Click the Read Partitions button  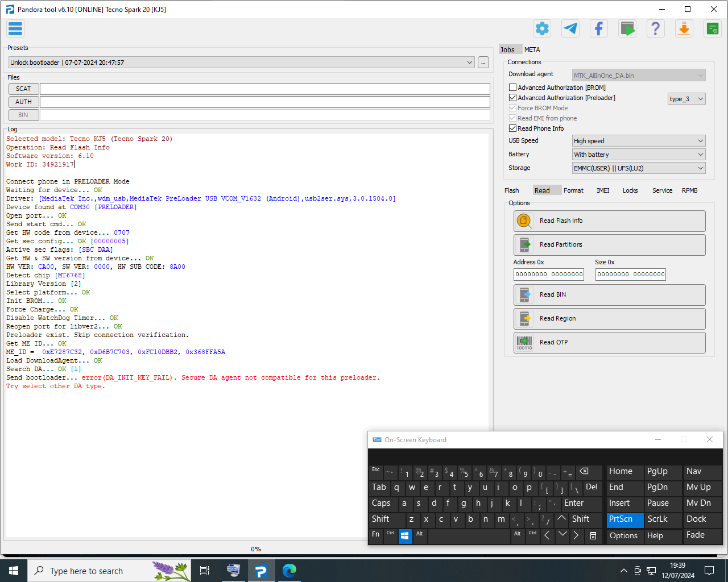(x=610, y=245)
